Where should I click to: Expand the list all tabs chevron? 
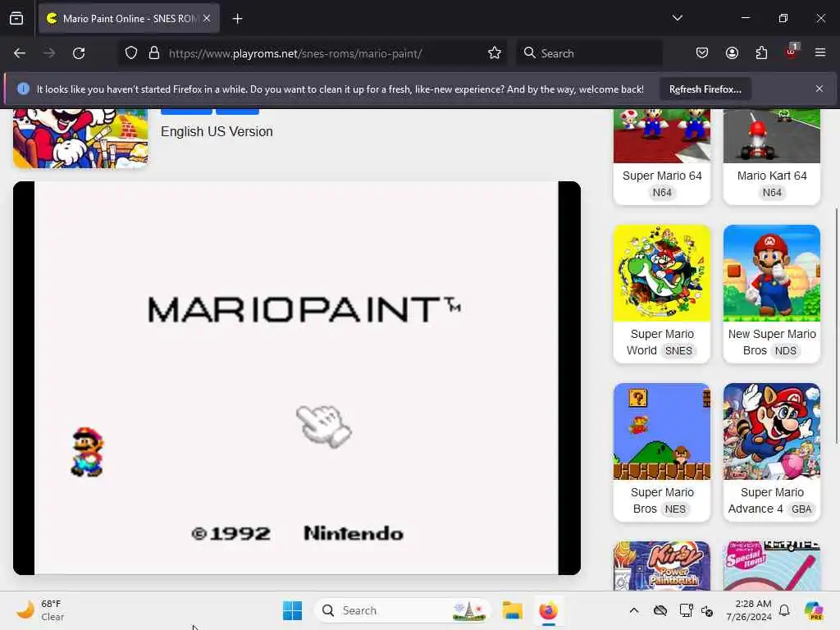677,18
